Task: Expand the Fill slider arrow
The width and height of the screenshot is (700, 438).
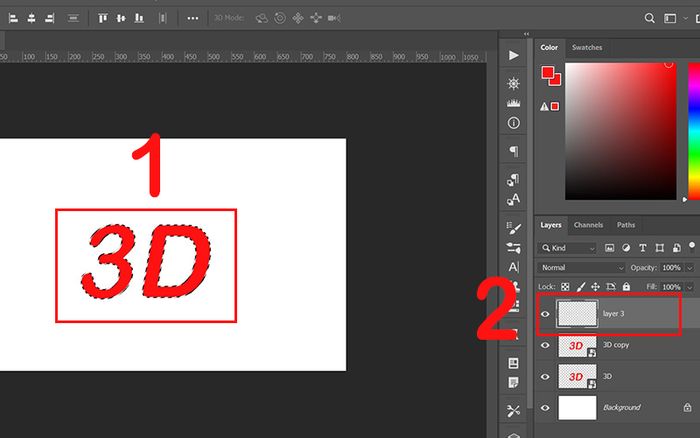Action: tap(690, 287)
